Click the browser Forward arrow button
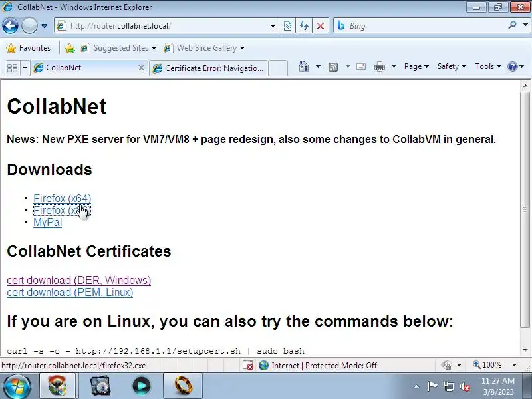The image size is (532, 399). pos(29,25)
